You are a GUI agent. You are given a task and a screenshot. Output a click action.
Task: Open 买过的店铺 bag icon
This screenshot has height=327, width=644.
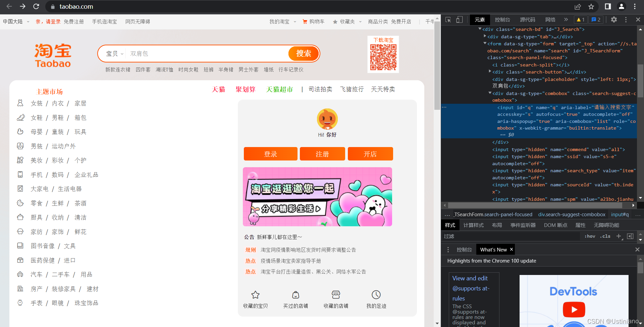pos(296,295)
